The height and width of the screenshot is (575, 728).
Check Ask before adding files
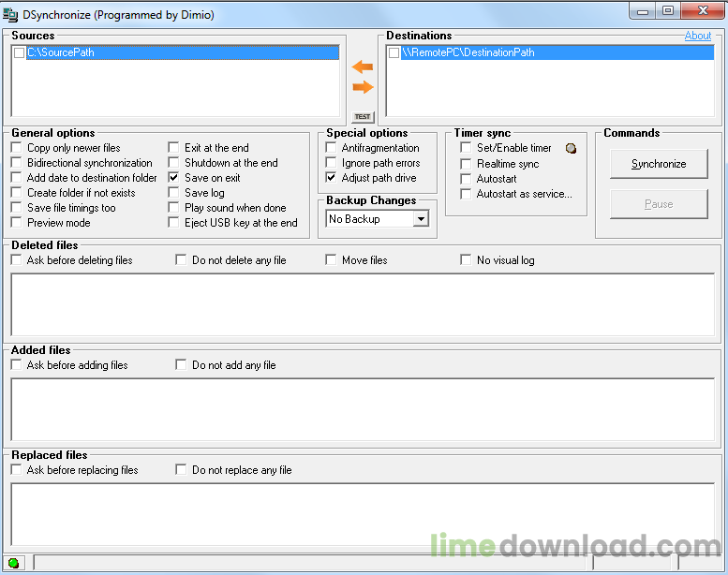pos(17,365)
